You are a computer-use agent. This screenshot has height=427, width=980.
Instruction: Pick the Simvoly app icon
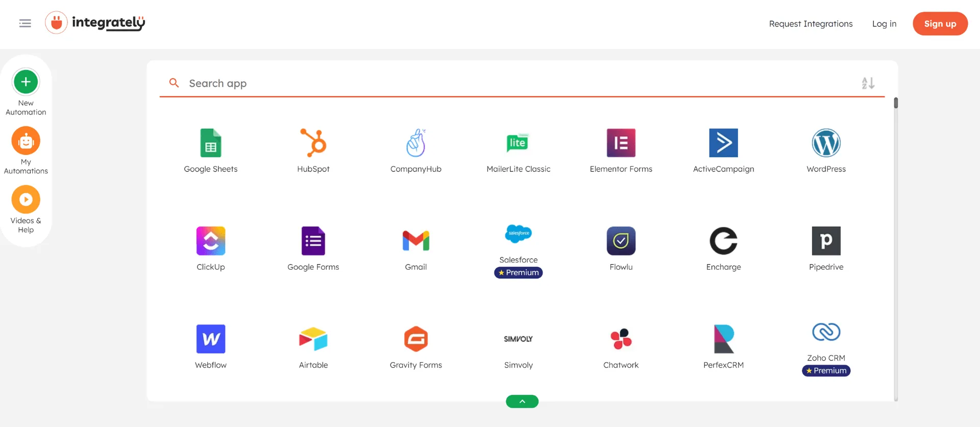tap(519, 339)
